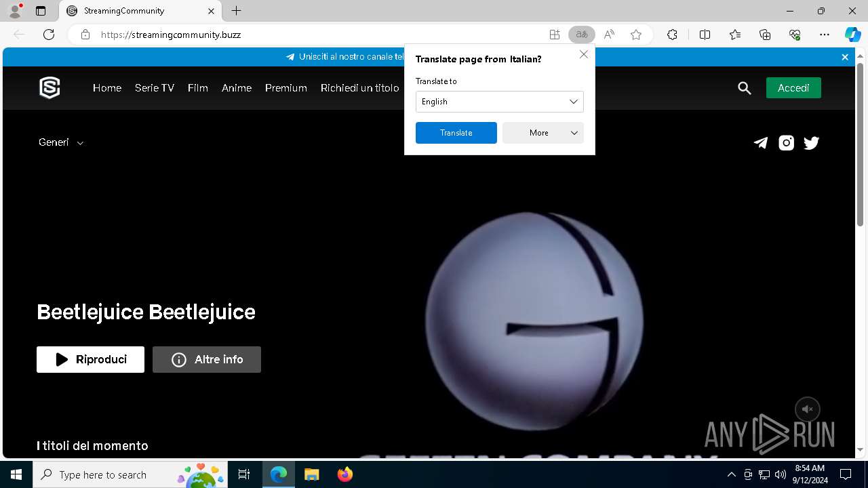Open the Instagram social icon
The height and width of the screenshot is (488, 868).
pos(786,142)
